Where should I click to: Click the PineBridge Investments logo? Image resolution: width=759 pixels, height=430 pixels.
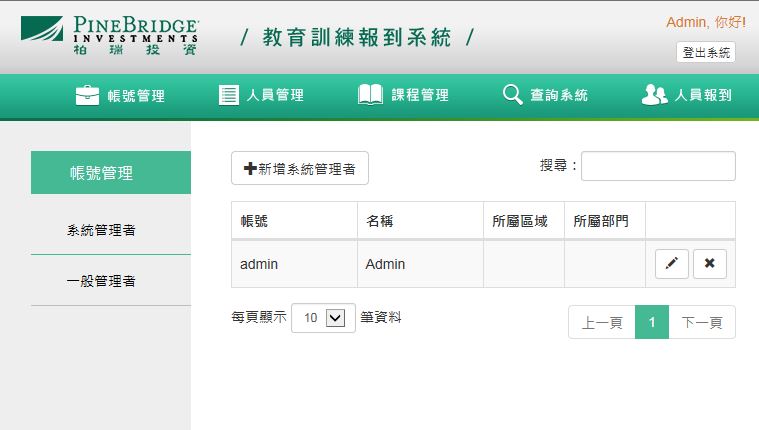coord(109,35)
